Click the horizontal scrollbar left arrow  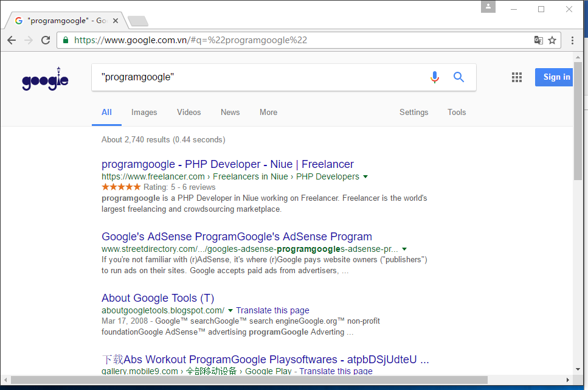coord(5,380)
